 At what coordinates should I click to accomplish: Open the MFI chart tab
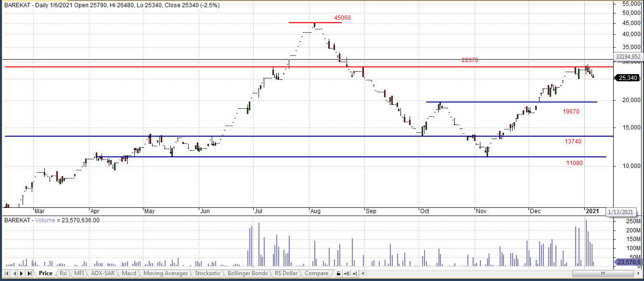[78, 273]
